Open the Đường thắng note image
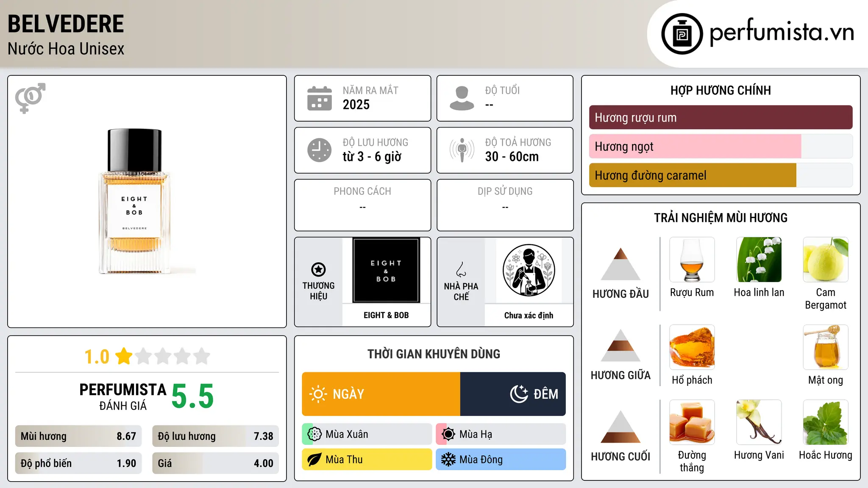Screen dimensions: 868x488 pos(692,422)
